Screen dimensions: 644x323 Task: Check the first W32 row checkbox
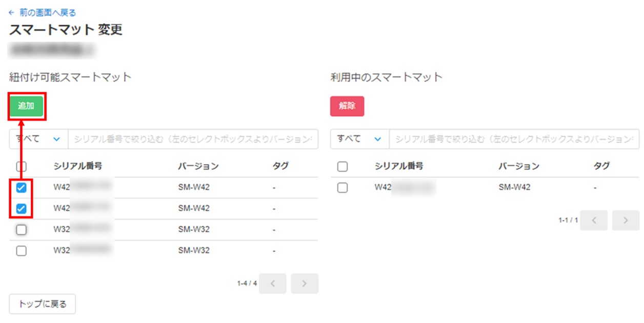(22, 230)
